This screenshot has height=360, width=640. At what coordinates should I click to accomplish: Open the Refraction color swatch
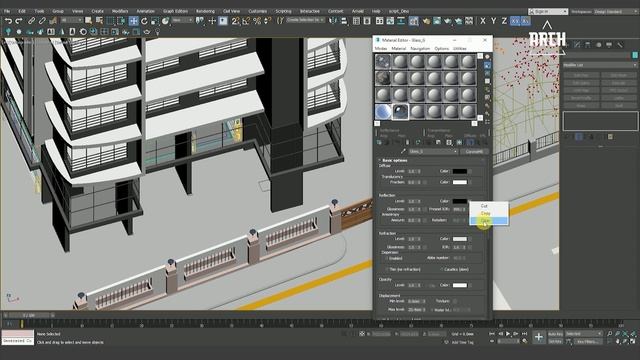tap(460, 239)
